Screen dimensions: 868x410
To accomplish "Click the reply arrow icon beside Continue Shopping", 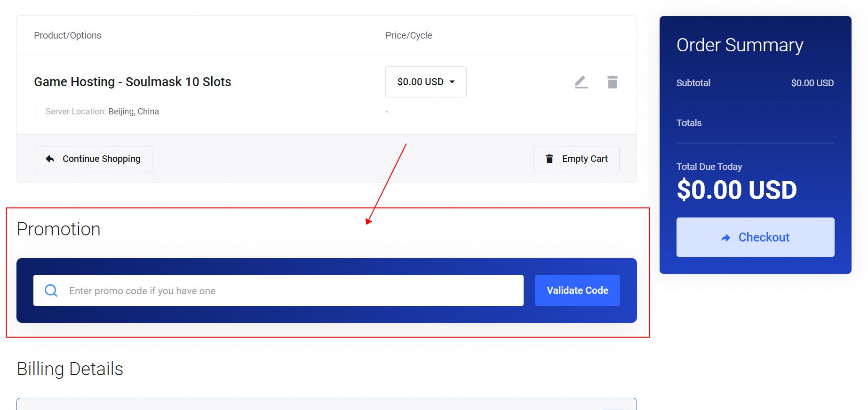I will point(50,159).
